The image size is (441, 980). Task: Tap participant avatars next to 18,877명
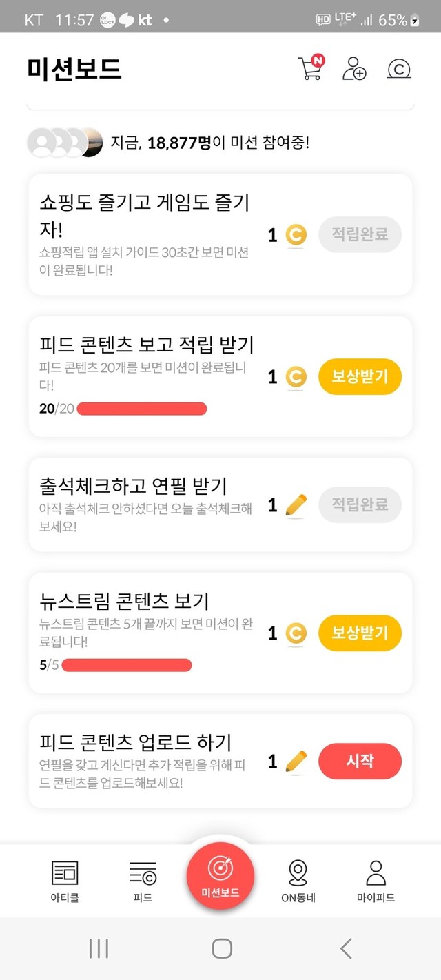(64, 143)
